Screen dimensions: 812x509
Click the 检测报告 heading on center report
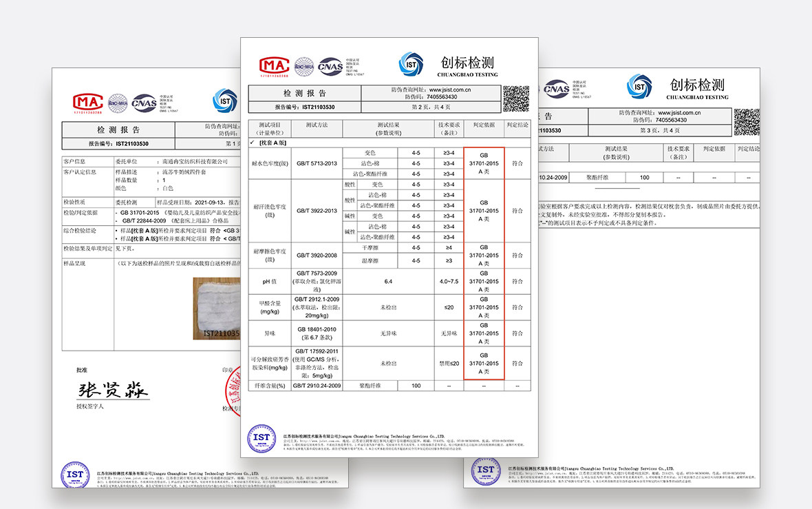[304, 93]
